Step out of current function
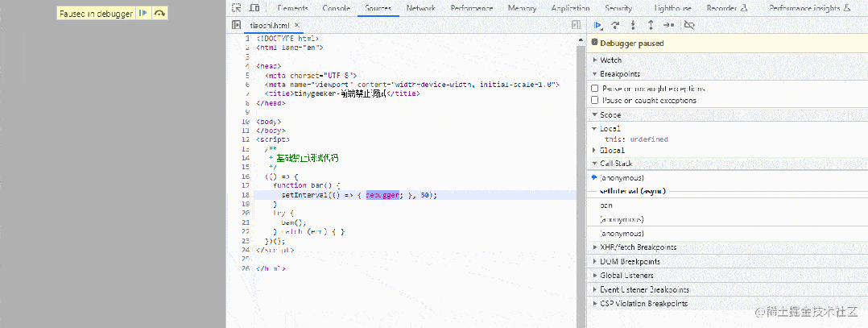 tap(651, 25)
